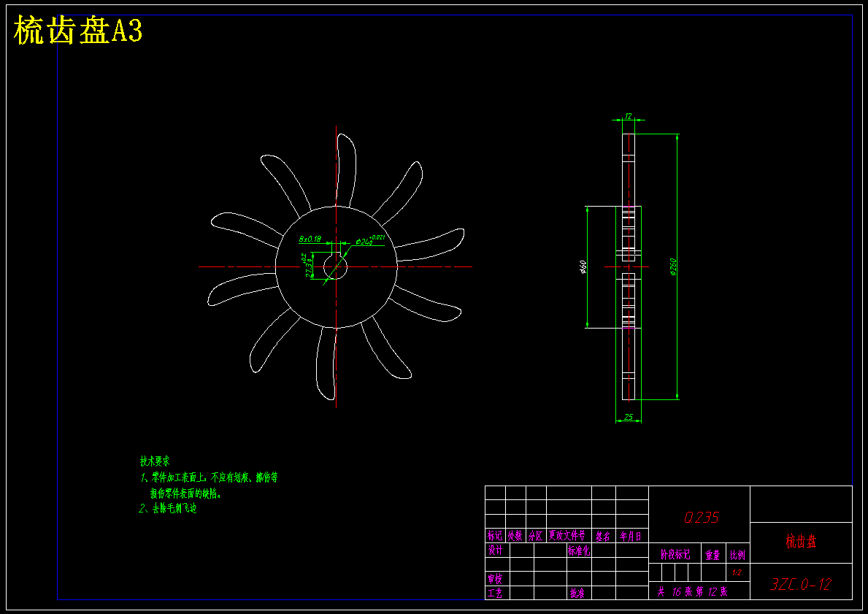
Task: Select the "重量" label
Action: click(x=713, y=554)
